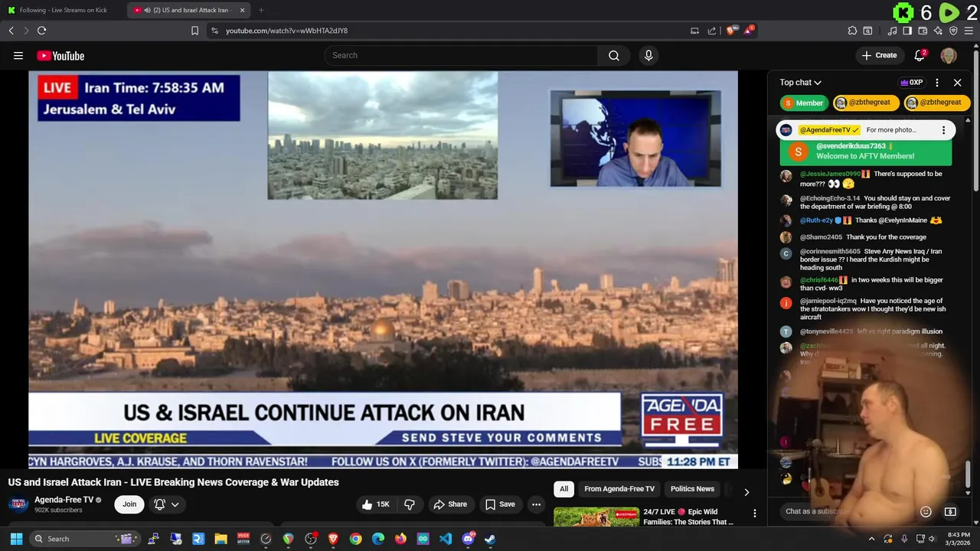Screen dimensions: 980x551
Task: Open the taskbar clock and date
Action: point(959,539)
